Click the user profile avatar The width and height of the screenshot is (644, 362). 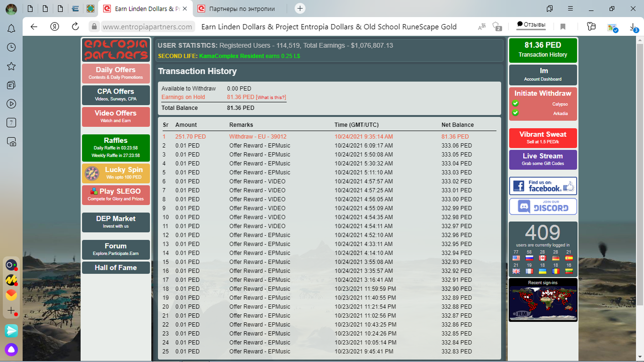(x=11, y=9)
